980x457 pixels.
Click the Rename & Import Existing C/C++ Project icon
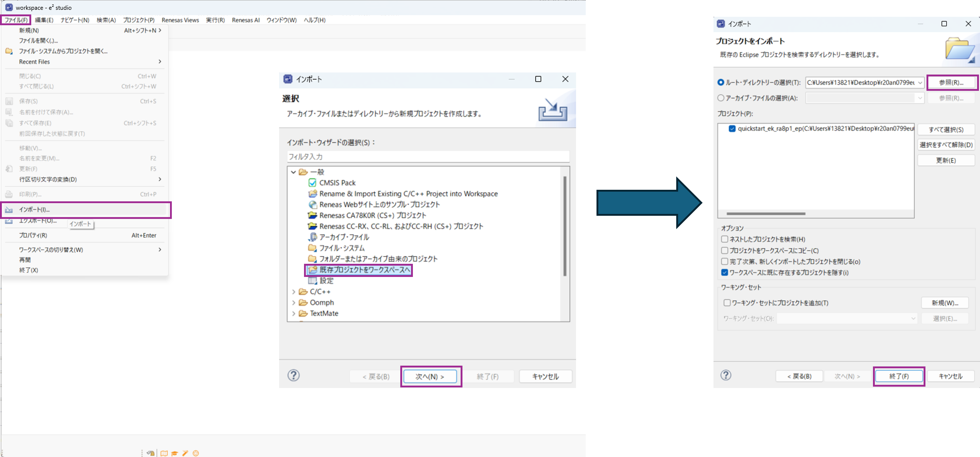pyautogui.click(x=312, y=194)
